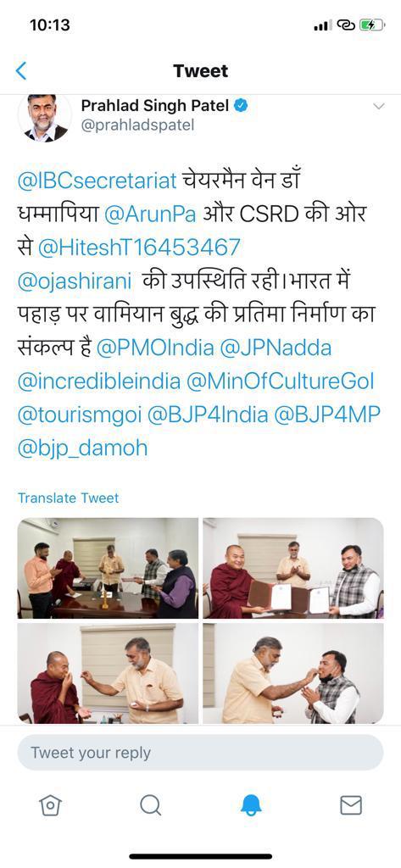This screenshot has width=401, height=868.
Task: Expand the tweet options chevron
Action: (379, 106)
